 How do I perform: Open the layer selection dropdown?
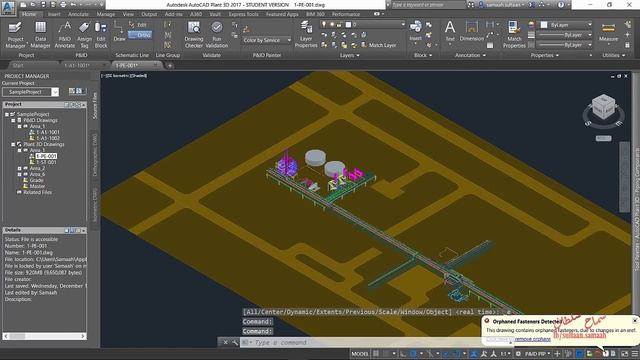click(x=363, y=25)
